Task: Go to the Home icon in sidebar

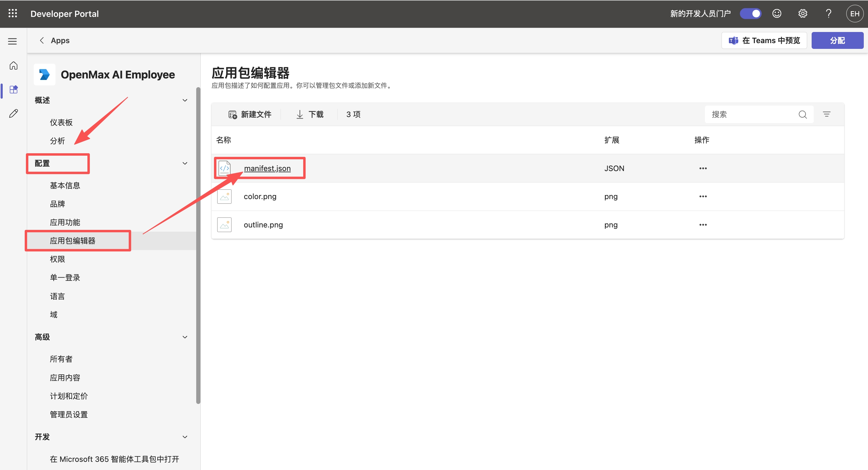Action: (14, 65)
